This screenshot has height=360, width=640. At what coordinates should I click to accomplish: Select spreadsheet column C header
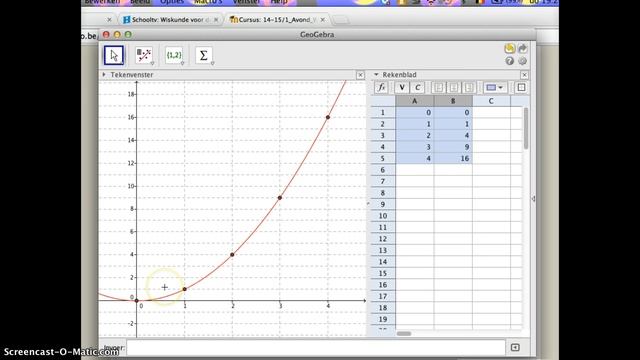[491, 101]
